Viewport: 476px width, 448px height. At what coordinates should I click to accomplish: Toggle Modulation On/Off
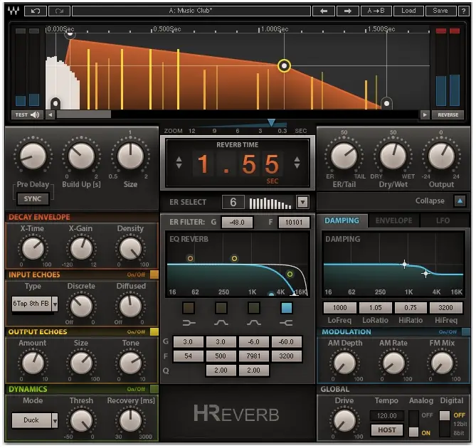tap(465, 332)
